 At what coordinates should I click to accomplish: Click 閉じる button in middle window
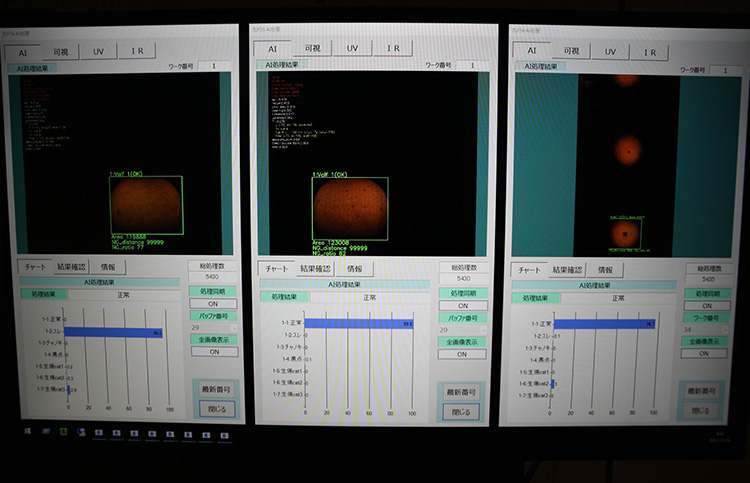click(x=461, y=412)
